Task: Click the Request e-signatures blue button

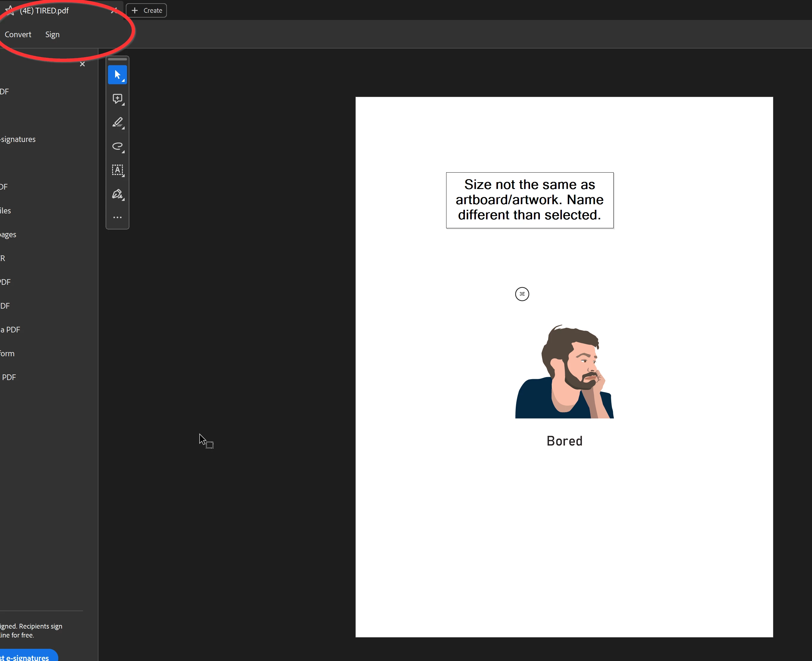Action: (27, 657)
